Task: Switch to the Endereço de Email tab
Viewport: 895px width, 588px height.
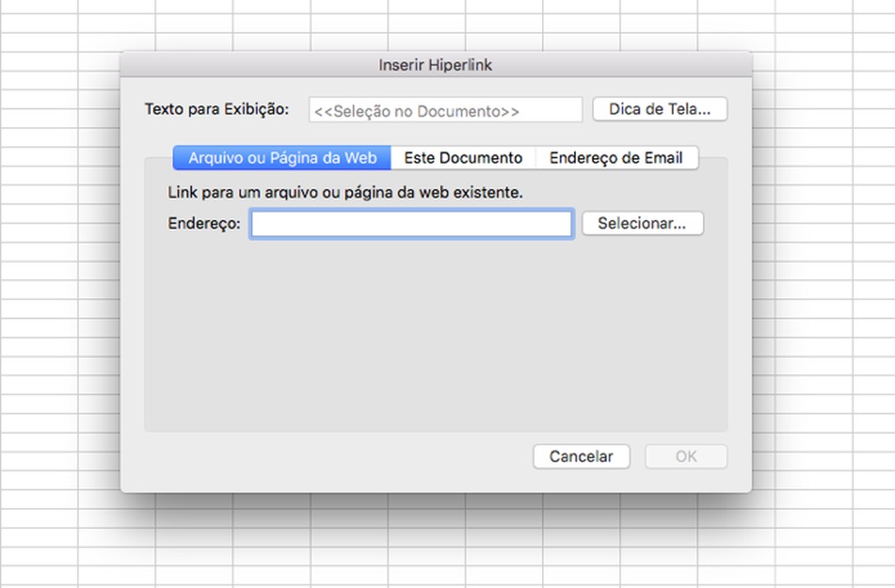Action: pos(617,158)
